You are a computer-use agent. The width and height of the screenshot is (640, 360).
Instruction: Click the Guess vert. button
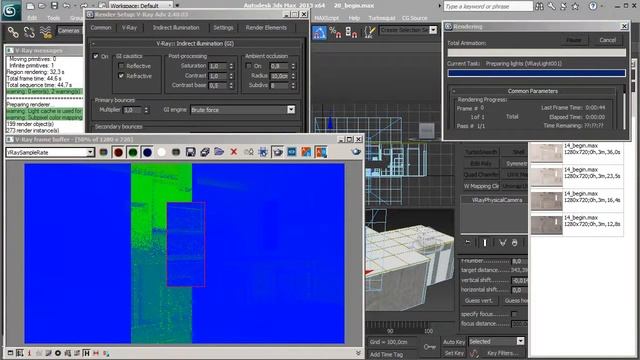click(x=478, y=300)
